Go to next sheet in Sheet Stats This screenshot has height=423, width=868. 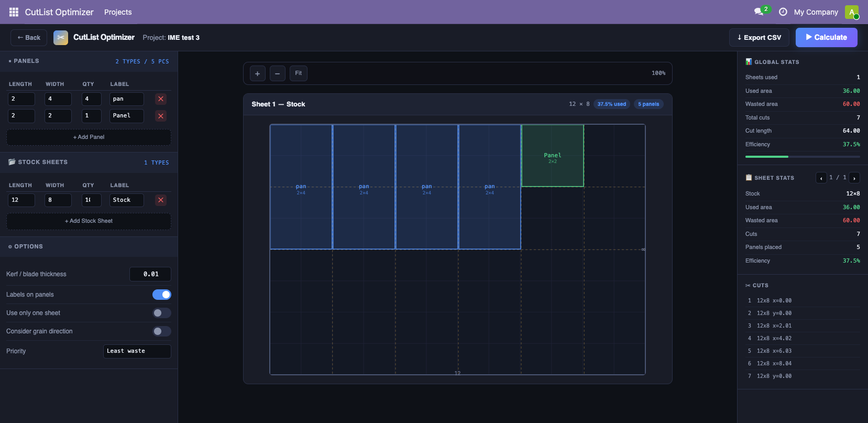[x=854, y=178]
